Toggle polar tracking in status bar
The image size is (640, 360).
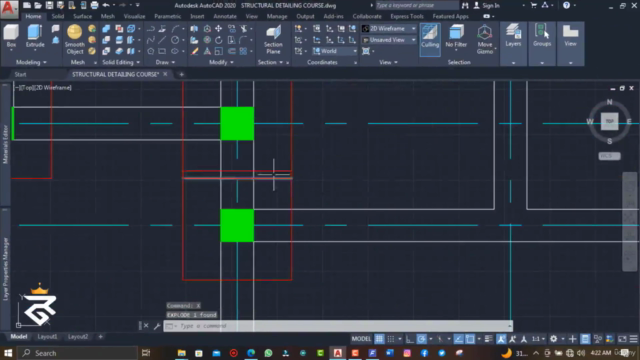click(x=422, y=339)
